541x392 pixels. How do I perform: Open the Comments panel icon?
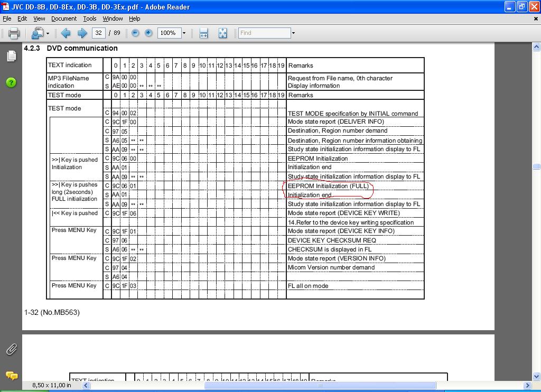pos(12,376)
